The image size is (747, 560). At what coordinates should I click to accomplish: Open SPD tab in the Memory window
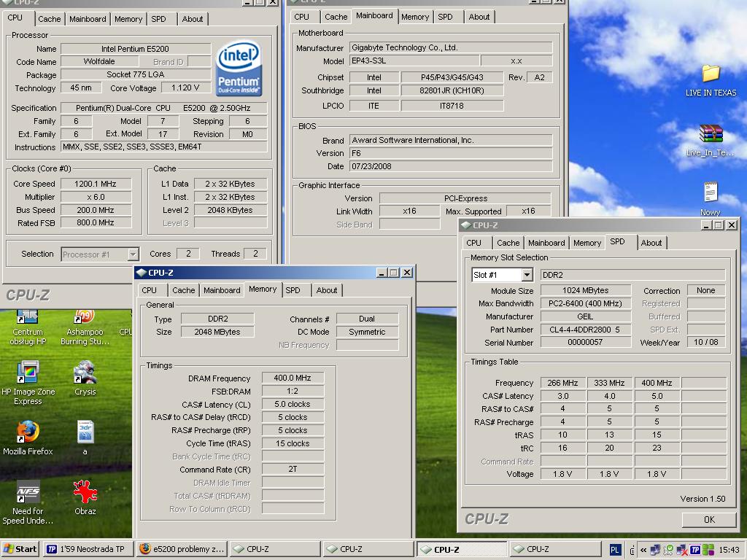293,290
